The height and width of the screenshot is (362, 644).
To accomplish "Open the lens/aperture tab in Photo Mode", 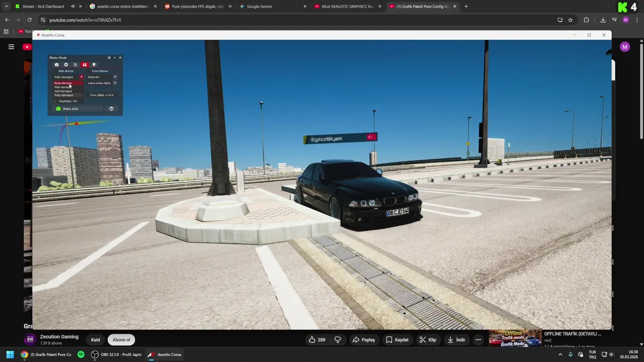I will [x=66, y=65].
